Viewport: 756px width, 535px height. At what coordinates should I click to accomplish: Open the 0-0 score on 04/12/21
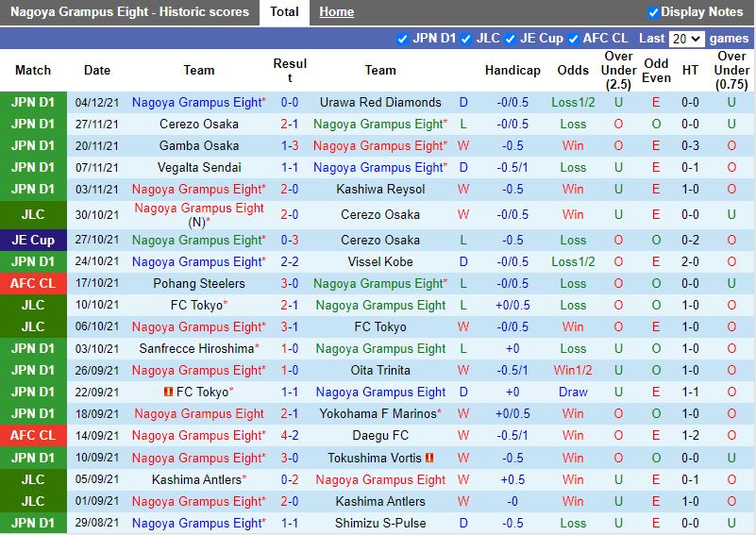coord(290,102)
